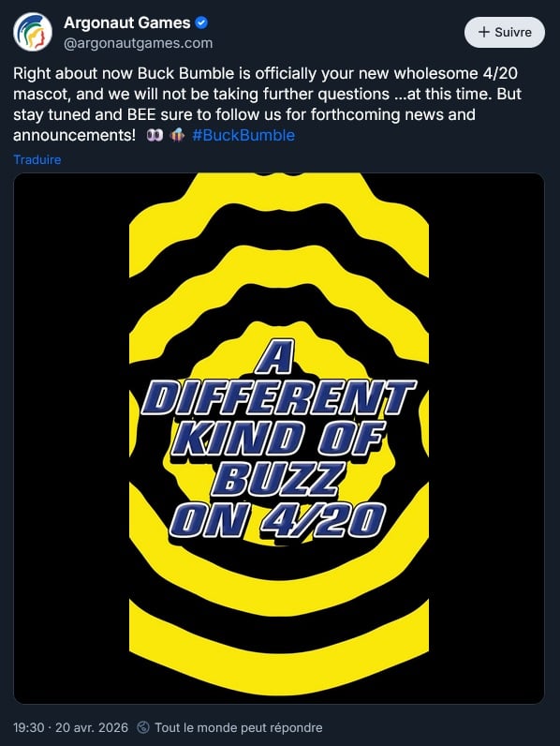The width and height of the screenshot is (560, 746).
Task: Click the 19:30 timestamp
Action: coord(28,727)
